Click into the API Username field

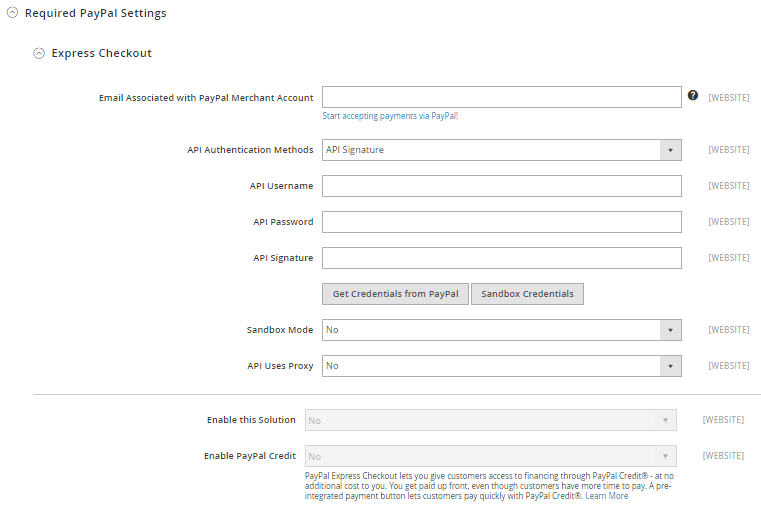[x=501, y=186]
